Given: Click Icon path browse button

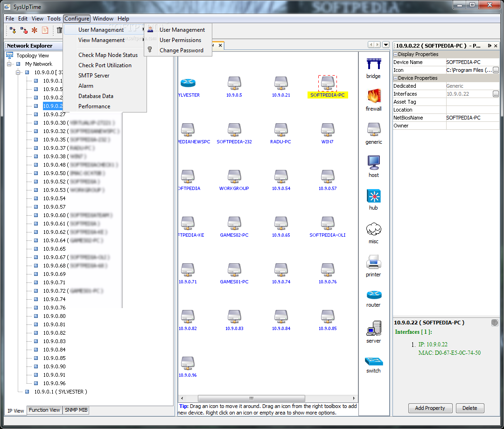Looking at the screenshot, I should pyautogui.click(x=496, y=70).
